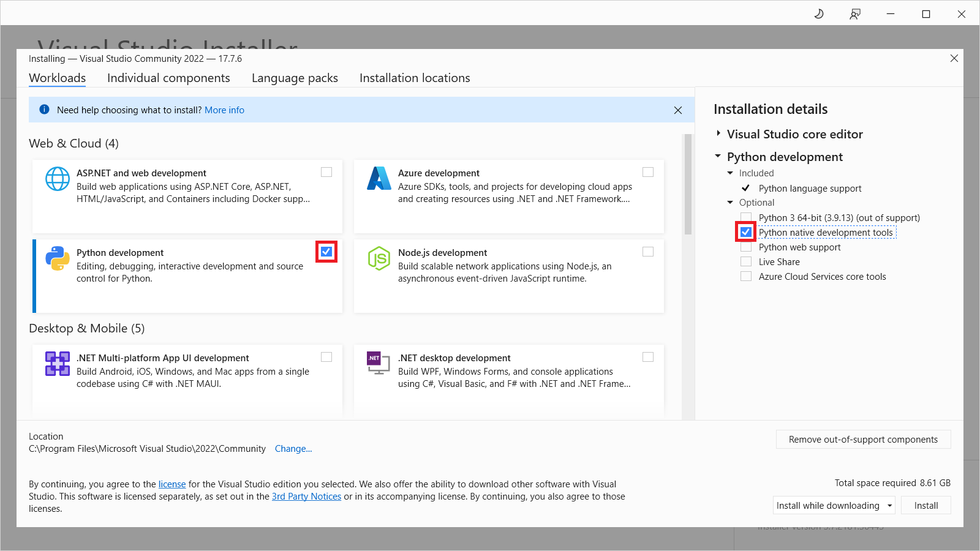Collapse the Optional components section
The height and width of the screenshot is (551, 980).
tap(730, 203)
